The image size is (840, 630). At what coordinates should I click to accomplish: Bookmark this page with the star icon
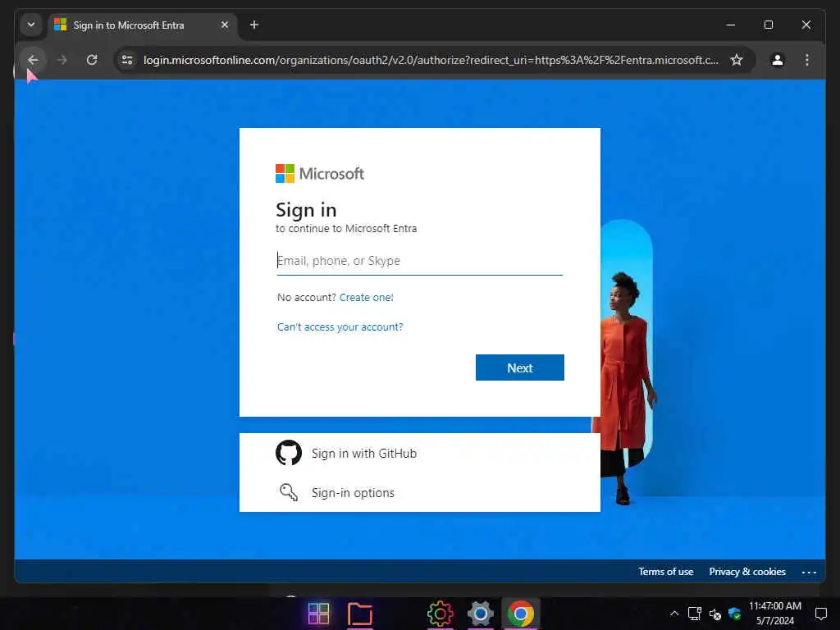(x=737, y=60)
